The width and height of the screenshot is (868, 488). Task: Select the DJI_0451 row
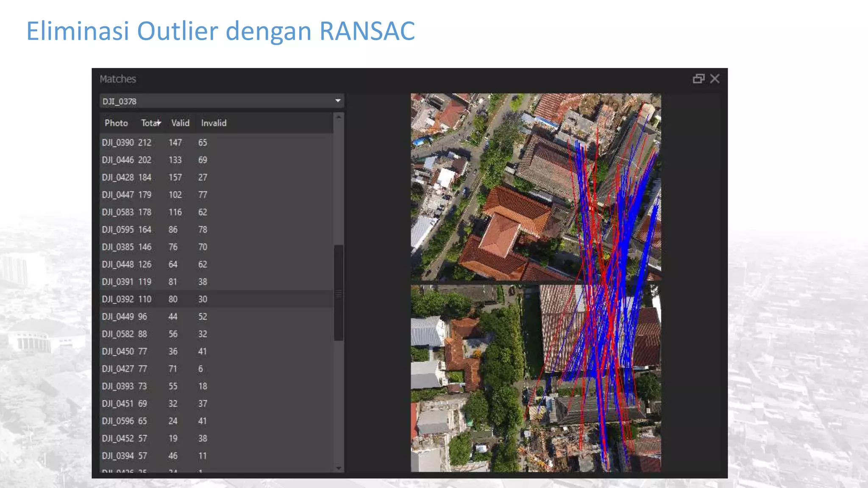217,403
